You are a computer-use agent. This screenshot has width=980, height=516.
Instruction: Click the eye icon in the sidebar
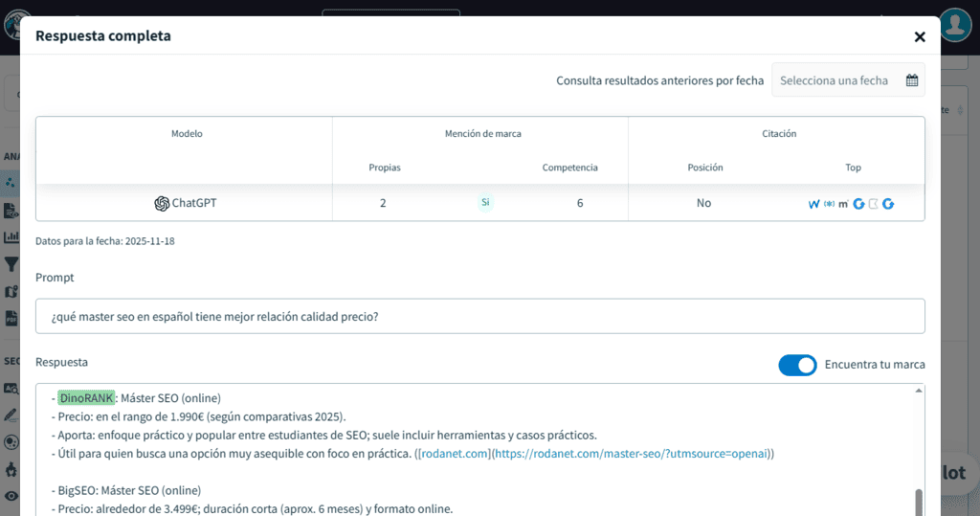point(11,496)
